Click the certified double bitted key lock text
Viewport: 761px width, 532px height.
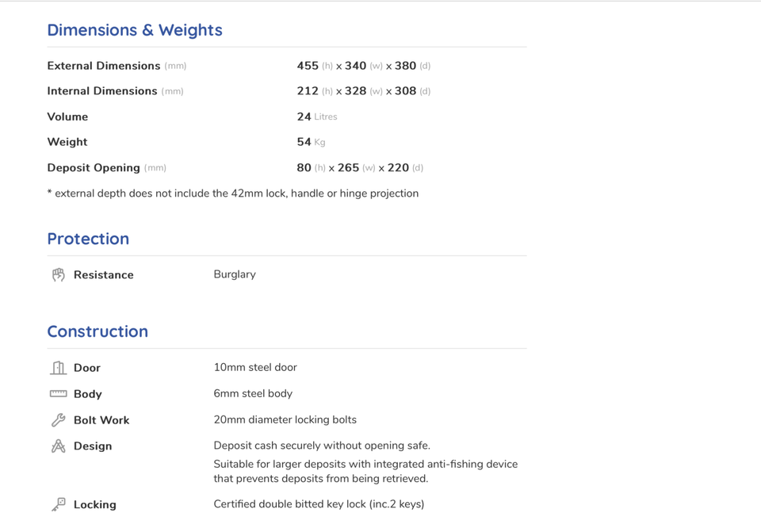[319, 504]
